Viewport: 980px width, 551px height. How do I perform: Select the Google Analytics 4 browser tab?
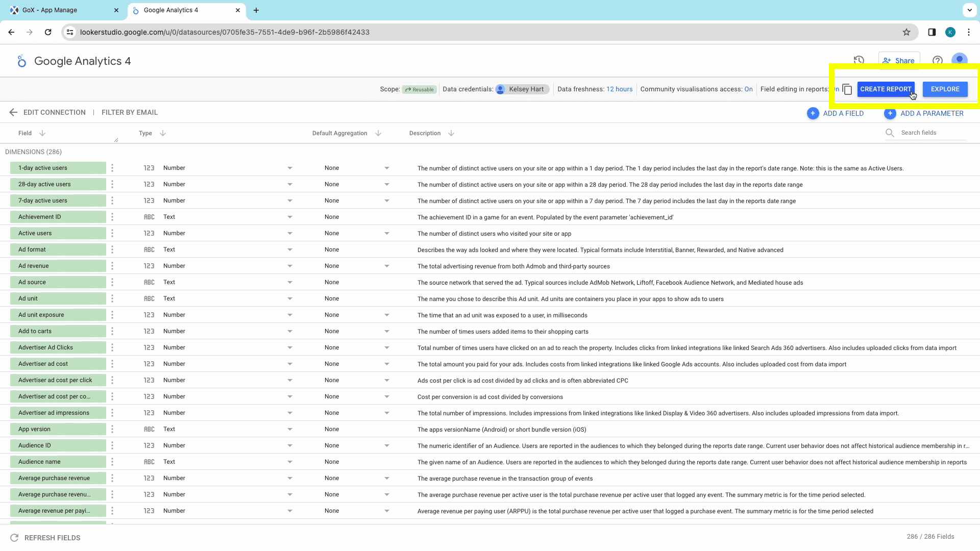187,10
